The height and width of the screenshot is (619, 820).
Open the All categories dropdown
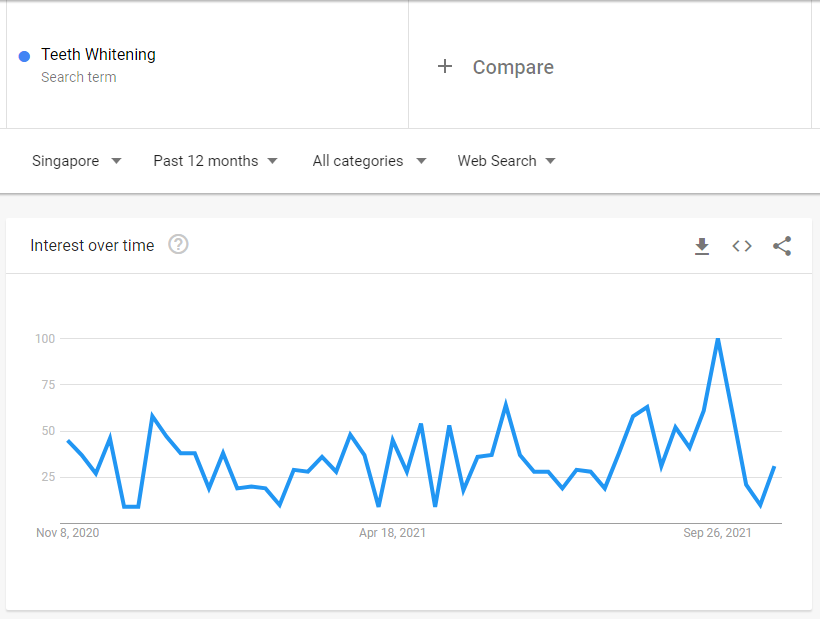click(369, 161)
